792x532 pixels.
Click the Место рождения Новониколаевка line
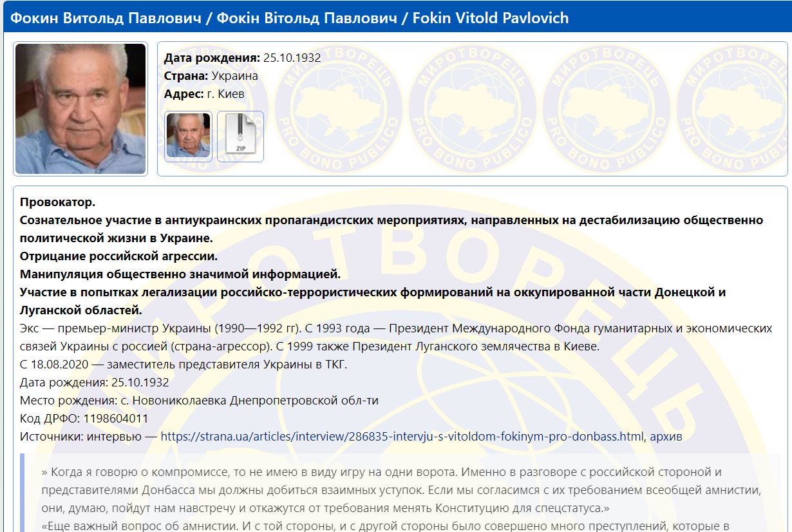pos(199,401)
